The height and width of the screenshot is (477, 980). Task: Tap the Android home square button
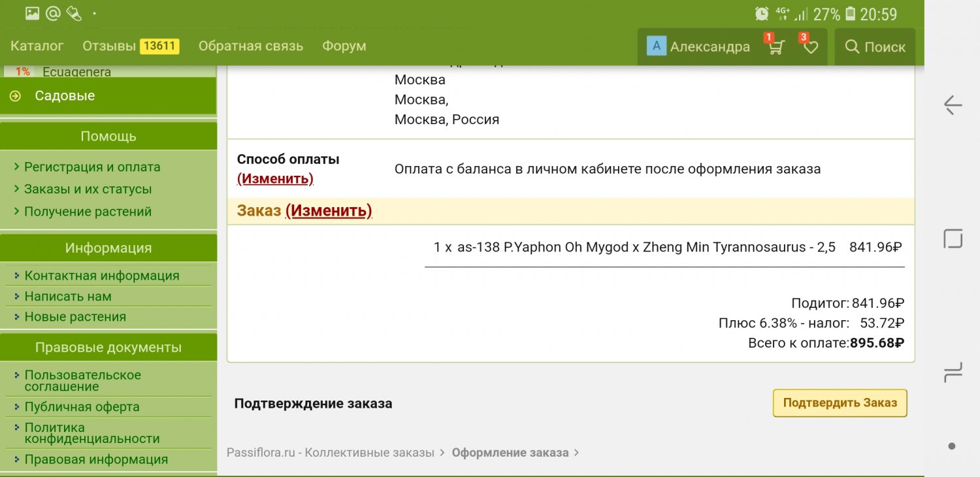point(953,238)
